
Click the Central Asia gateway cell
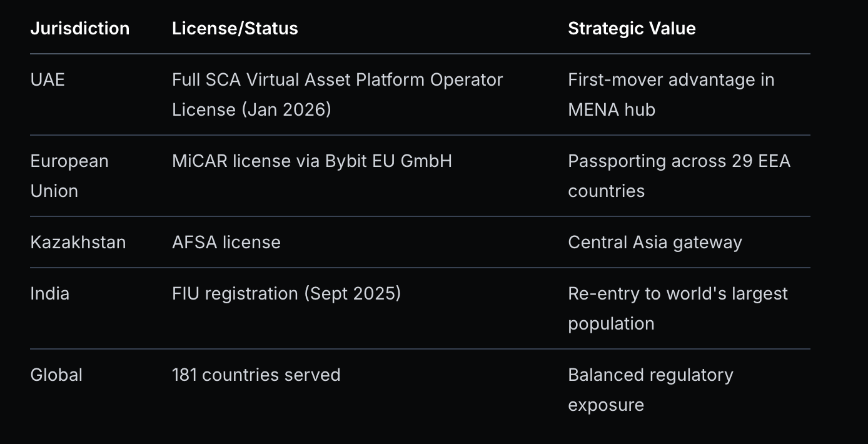click(655, 243)
